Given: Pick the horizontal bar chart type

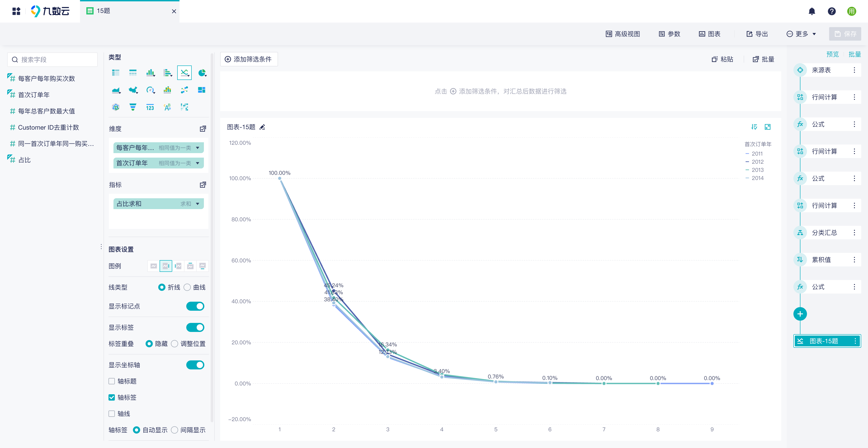Looking at the screenshot, I should (x=167, y=73).
